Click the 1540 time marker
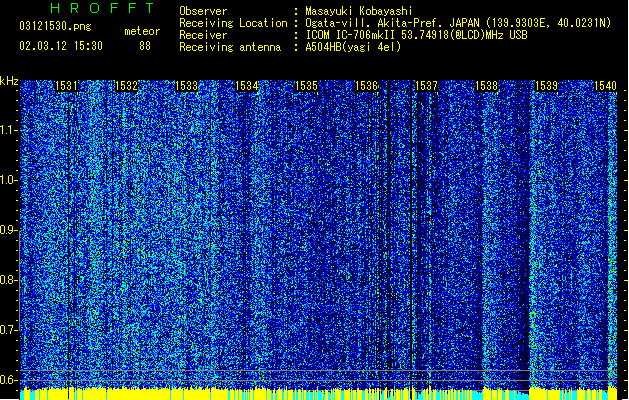The image size is (629, 400). 605,86
